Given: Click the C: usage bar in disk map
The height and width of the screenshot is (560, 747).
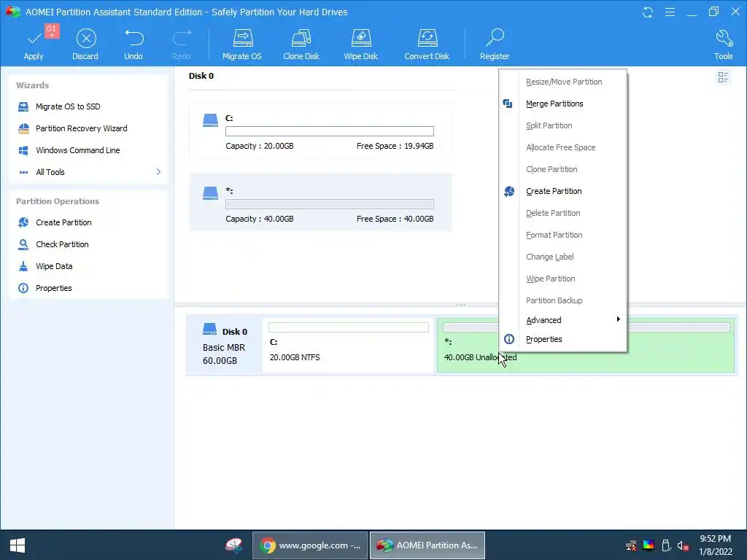Looking at the screenshot, I should point(349,327).
